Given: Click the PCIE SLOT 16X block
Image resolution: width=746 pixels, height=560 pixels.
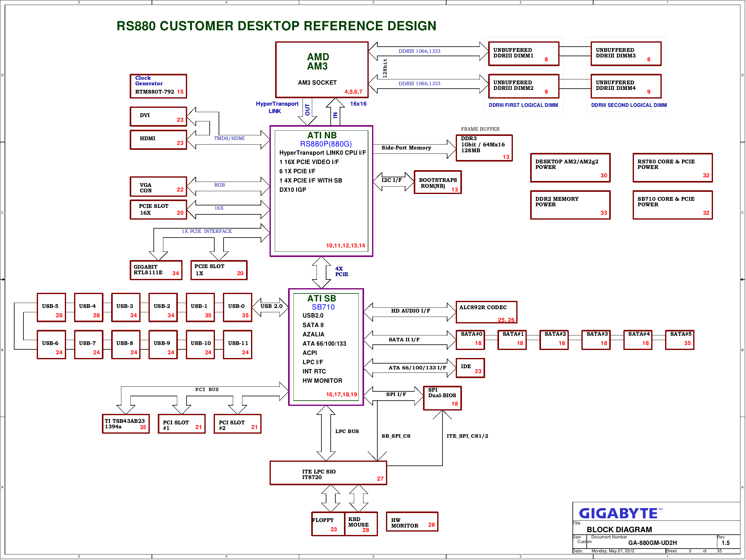Looking at the screenshot, I should click(x=158, y=209).
